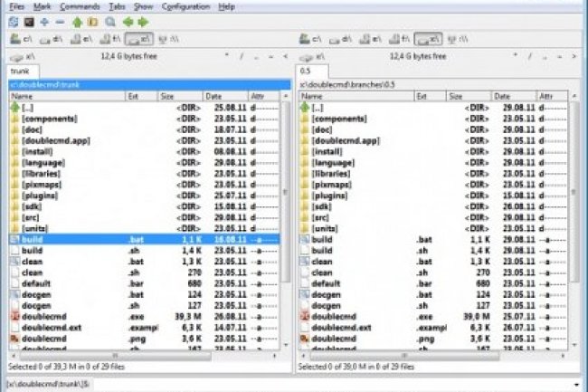Click the blue minus unselect-group icon
Screen dimensions: 588x392
pyautogui.click(x=59, y=20)
